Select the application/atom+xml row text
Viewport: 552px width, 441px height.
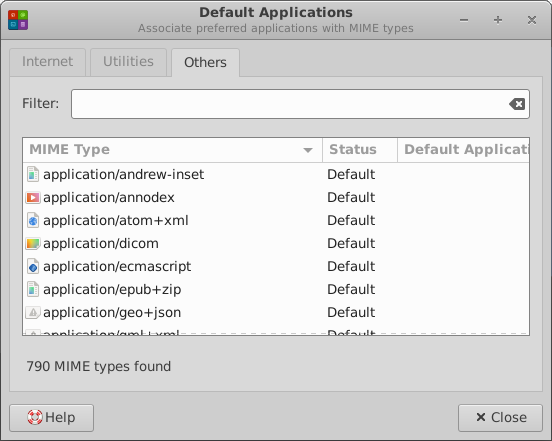coord(116,221)
